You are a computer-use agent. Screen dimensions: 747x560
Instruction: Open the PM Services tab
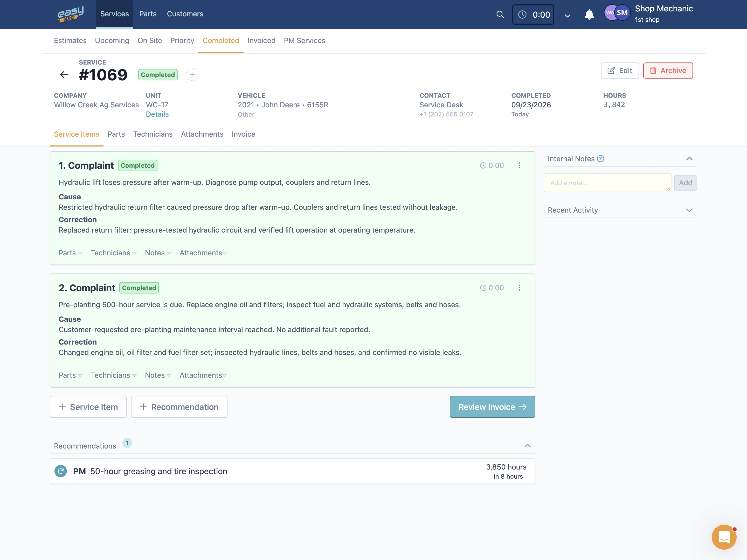point(304,40)
